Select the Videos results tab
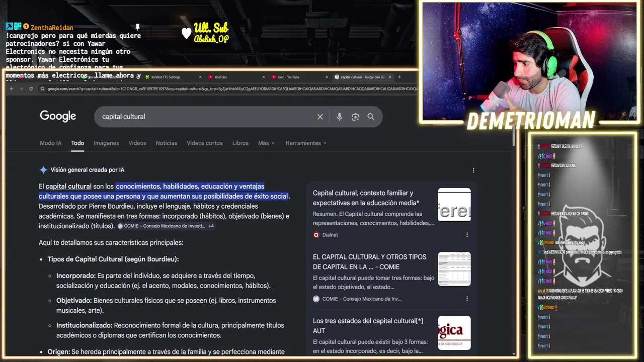The height and width of the screenshot is (362, 644). [137, 143]
